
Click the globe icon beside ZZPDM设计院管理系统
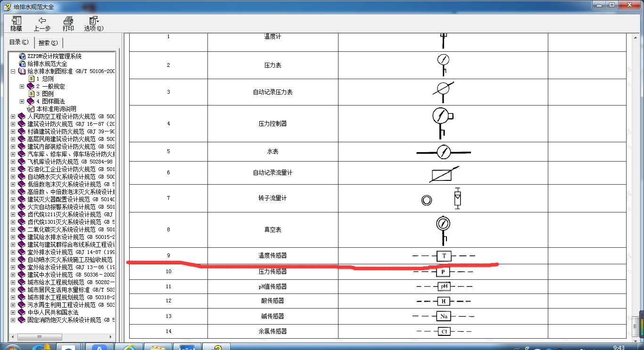coord(22,56)
